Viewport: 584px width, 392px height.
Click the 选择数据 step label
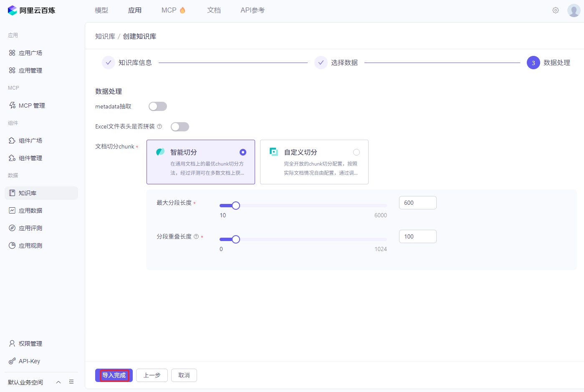point(344,63)
